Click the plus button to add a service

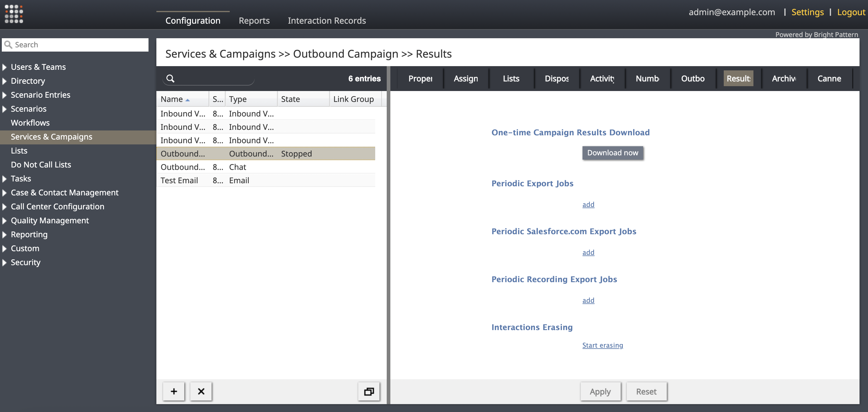click(174, 391)
